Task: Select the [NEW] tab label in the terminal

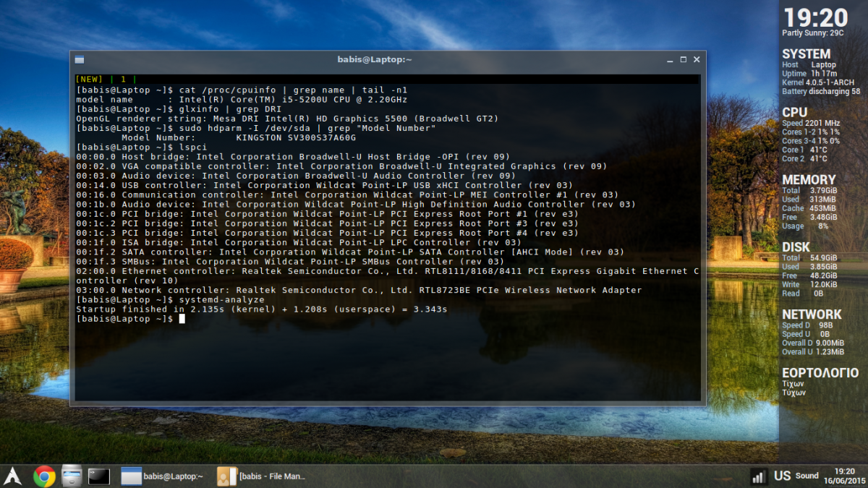Action: pos(90,79)
